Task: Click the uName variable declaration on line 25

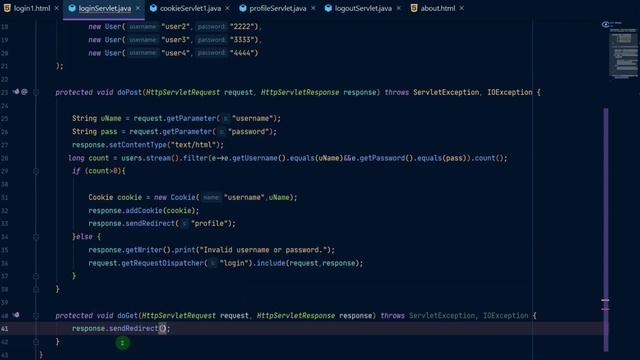Action: [111, 118]
